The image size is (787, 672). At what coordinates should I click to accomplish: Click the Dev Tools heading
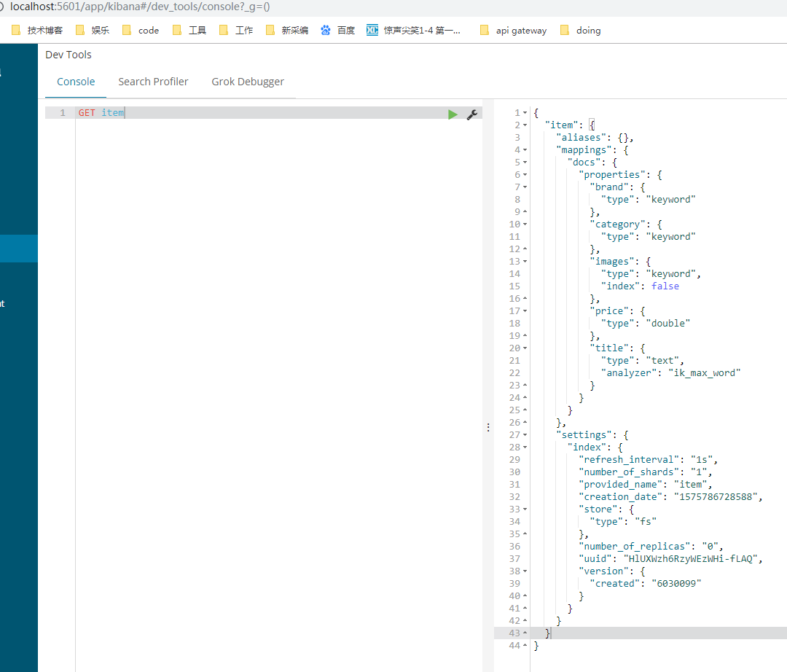pos(68,54)
